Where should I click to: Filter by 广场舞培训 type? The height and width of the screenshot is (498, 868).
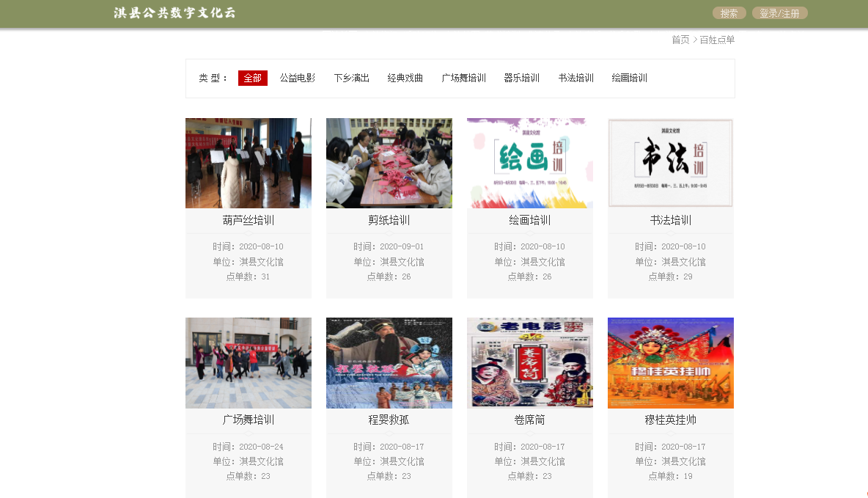tap(464, 78)
